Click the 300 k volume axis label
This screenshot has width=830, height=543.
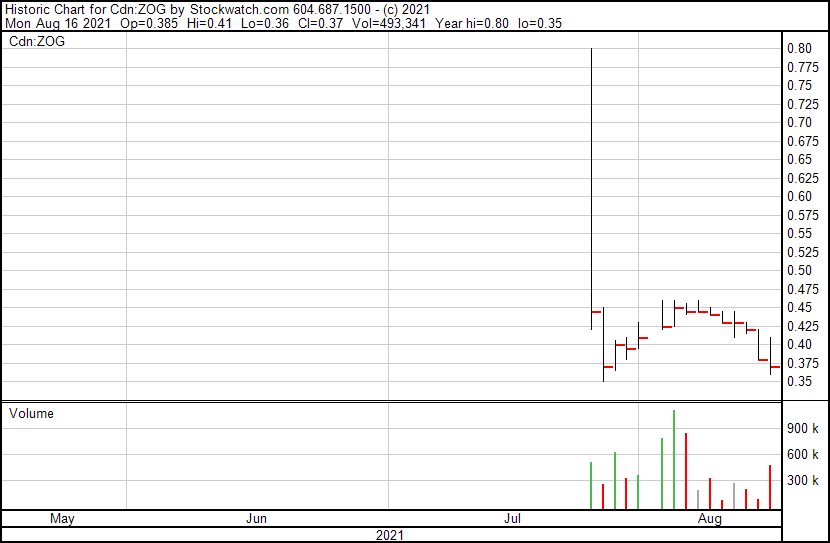[803, 480]
